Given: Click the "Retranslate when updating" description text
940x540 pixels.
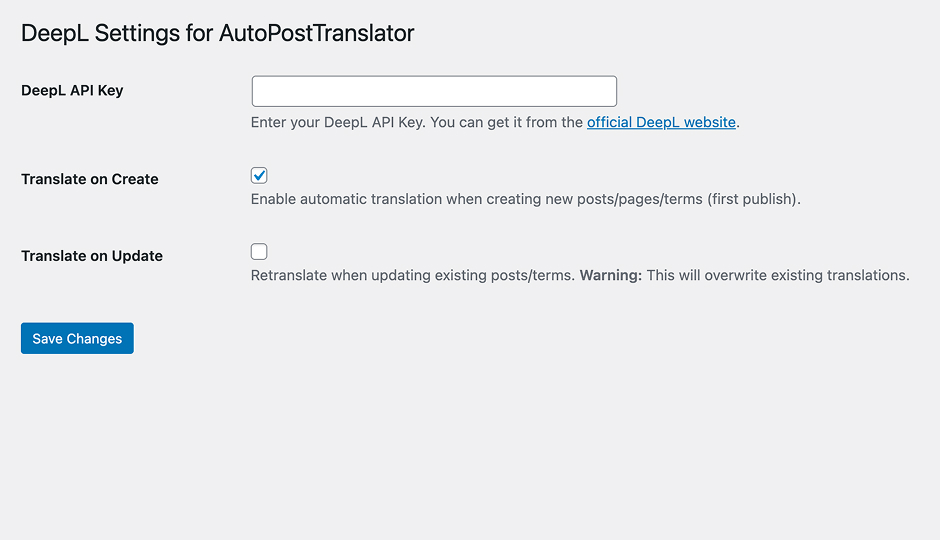Looking at the screenshot, I should point(340,275).
